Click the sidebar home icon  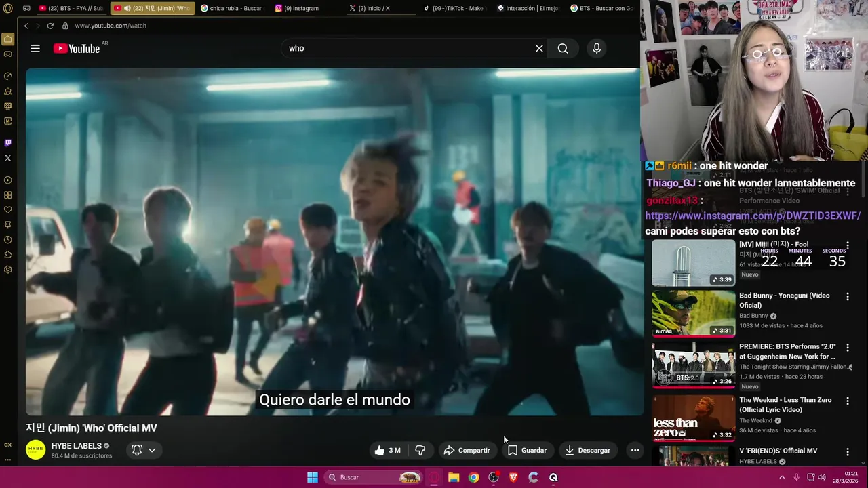[8, 39]
